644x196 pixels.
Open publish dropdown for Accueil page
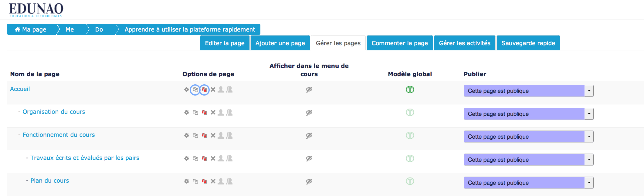click(x=588, y=91)
